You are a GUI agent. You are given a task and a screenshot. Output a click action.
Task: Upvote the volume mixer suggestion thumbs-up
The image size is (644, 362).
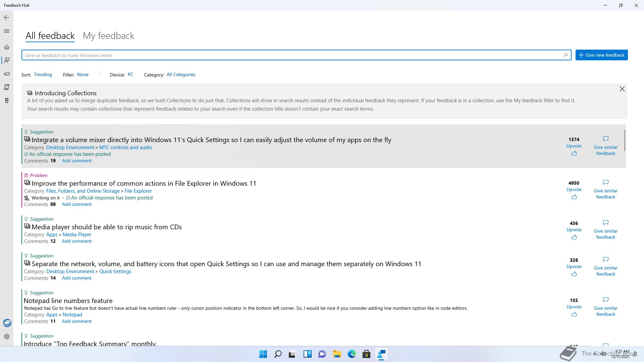[574, 153]
